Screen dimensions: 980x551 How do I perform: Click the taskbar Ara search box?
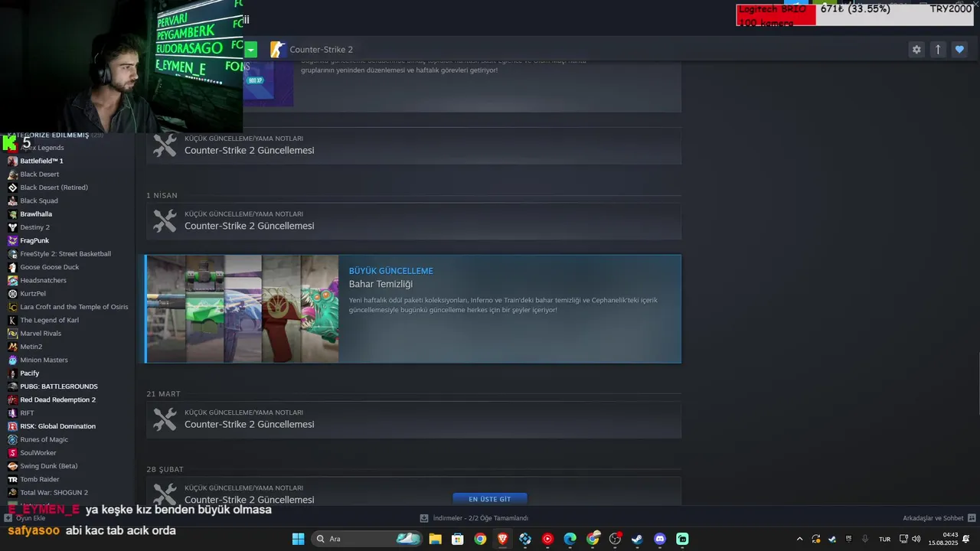[x=367, y=539]
